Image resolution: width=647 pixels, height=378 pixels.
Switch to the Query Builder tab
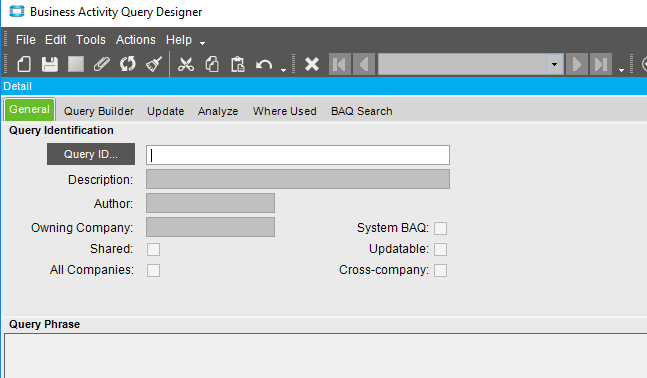tap(99, 111)
